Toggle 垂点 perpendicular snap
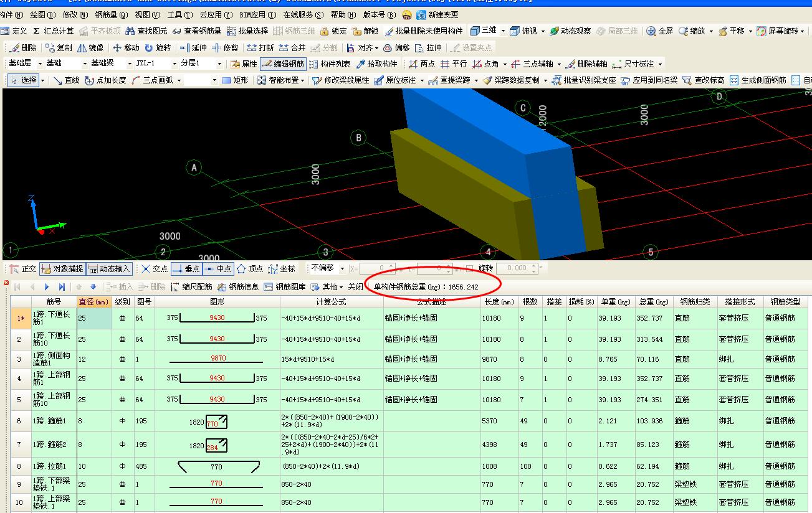Image resolution: width=812 pixels, height=513 pixels. coord(186,268)
